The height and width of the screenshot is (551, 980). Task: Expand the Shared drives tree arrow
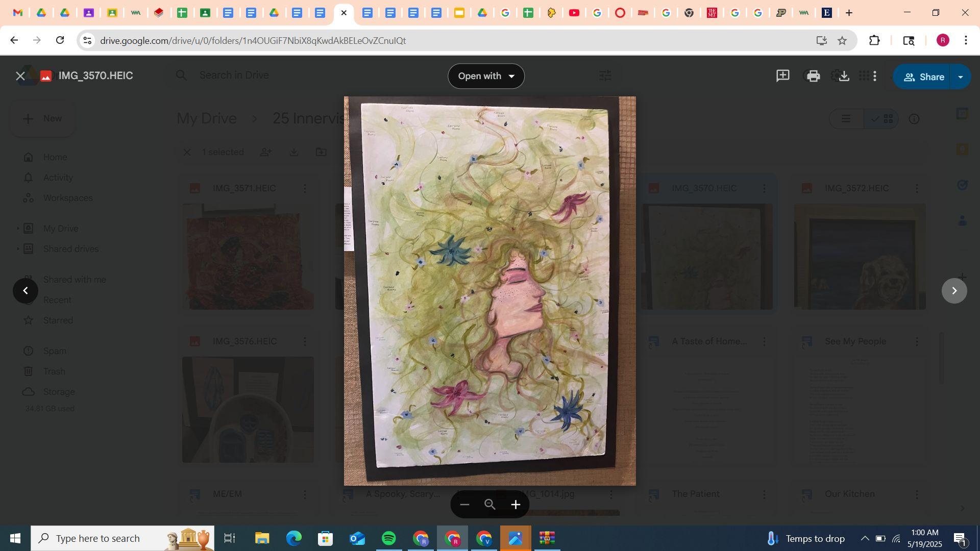click(x=18, y=249)
